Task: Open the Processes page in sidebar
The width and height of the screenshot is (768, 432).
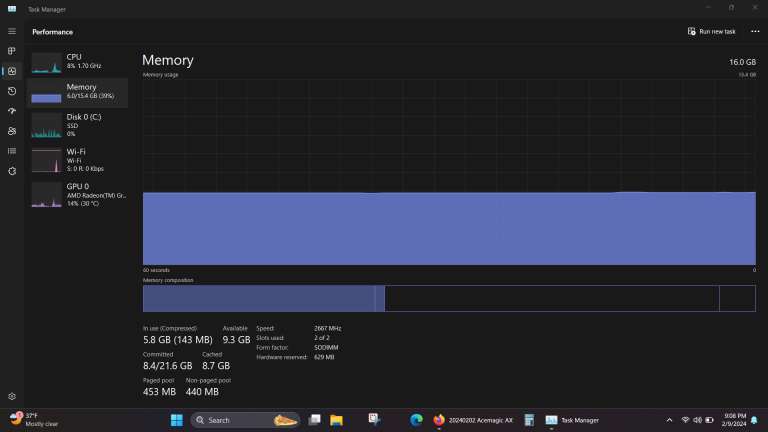Action: coord(12,51)
